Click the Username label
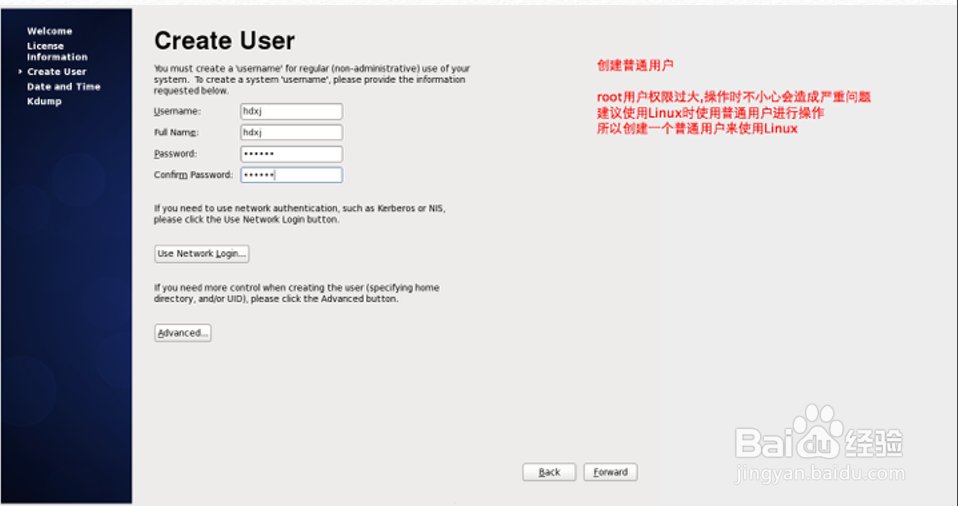The height and width of the screenshot is (506, 958). pyautogui.click(x=177, y=111)
